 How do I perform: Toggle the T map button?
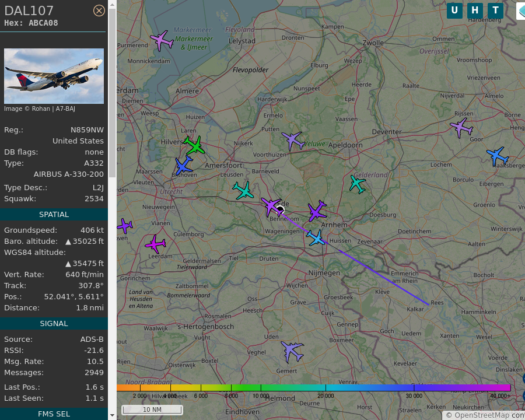[x=495, y=10]
